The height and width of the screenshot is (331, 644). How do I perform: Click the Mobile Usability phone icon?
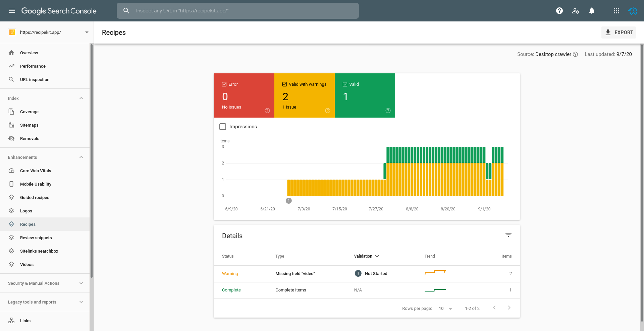(x=11, y=184)
